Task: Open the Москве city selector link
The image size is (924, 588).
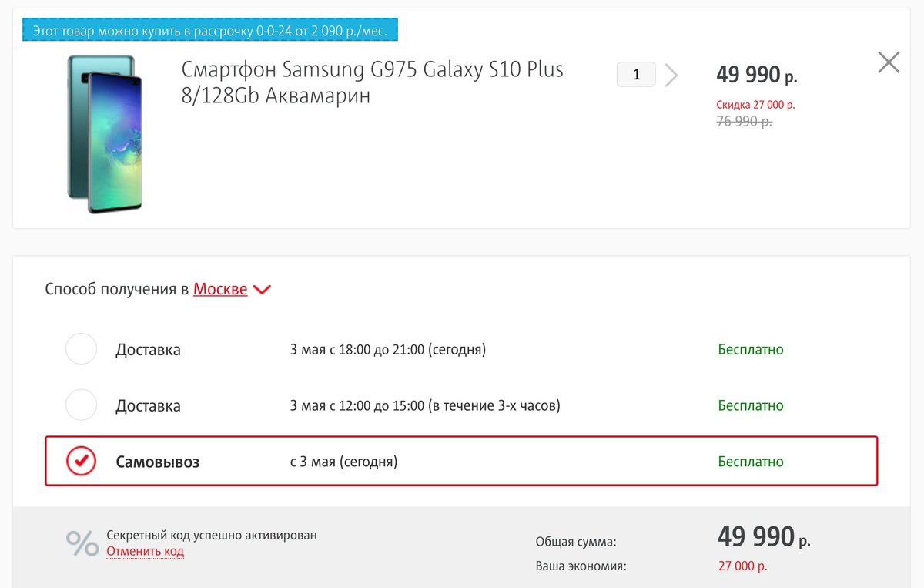Action: tap(220, 289)
